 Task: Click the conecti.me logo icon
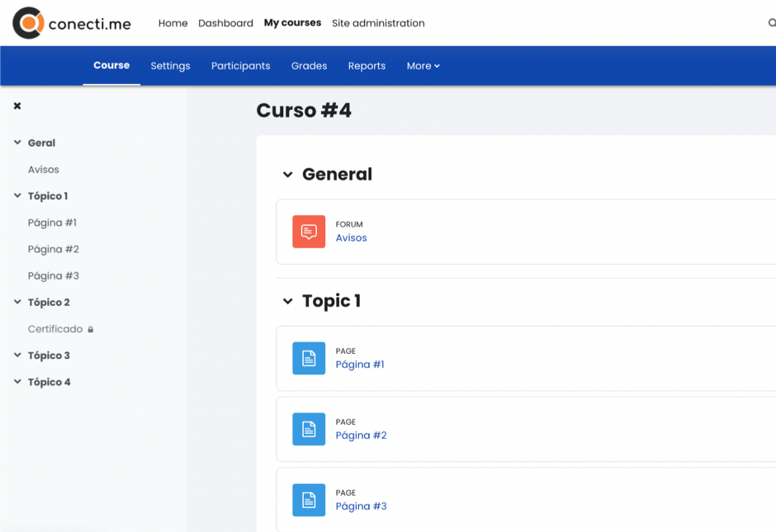[x=28, y=23]
